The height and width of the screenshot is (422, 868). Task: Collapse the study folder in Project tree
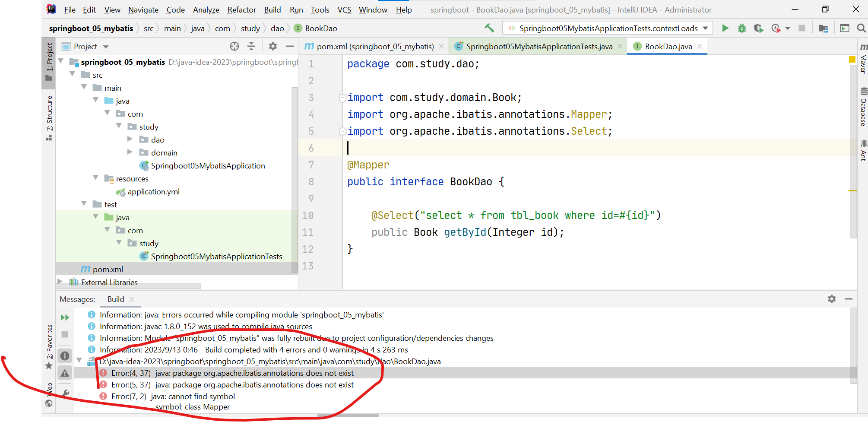click(119, 126)
